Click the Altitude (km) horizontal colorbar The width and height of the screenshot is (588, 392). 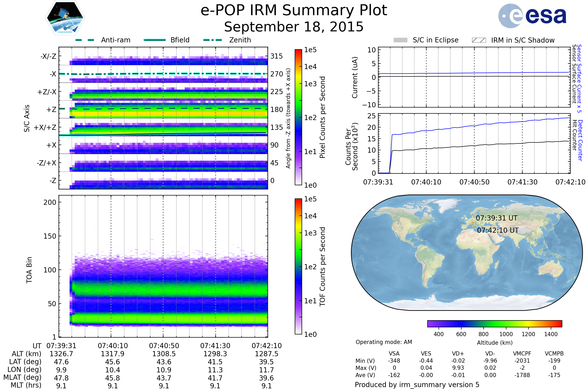(494, 323)
